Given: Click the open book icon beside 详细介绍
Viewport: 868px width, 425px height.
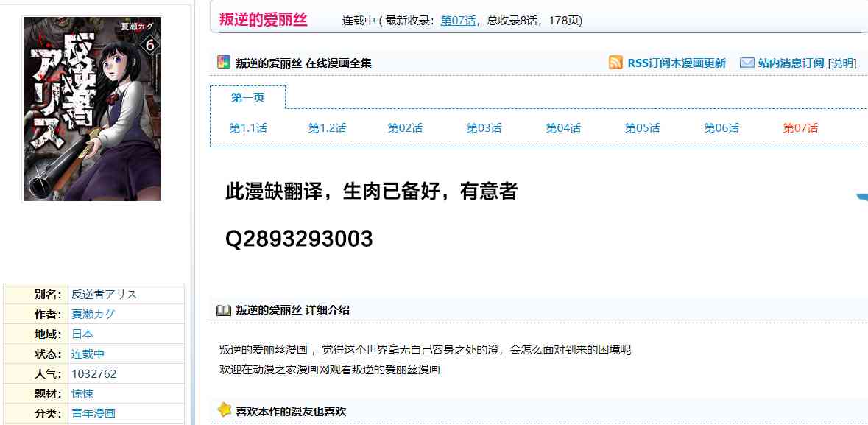Looking at the screenshot, I should 224,310.
